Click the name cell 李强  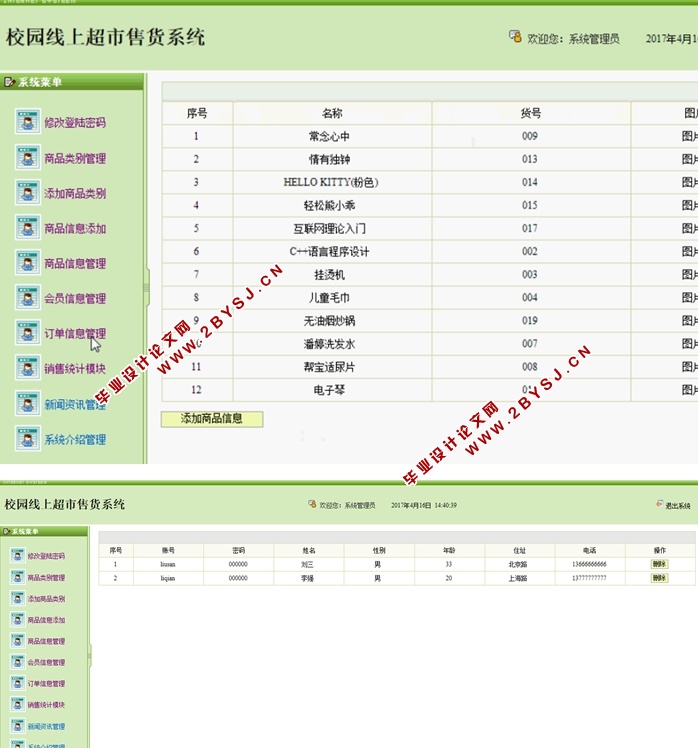coord(307,578)
